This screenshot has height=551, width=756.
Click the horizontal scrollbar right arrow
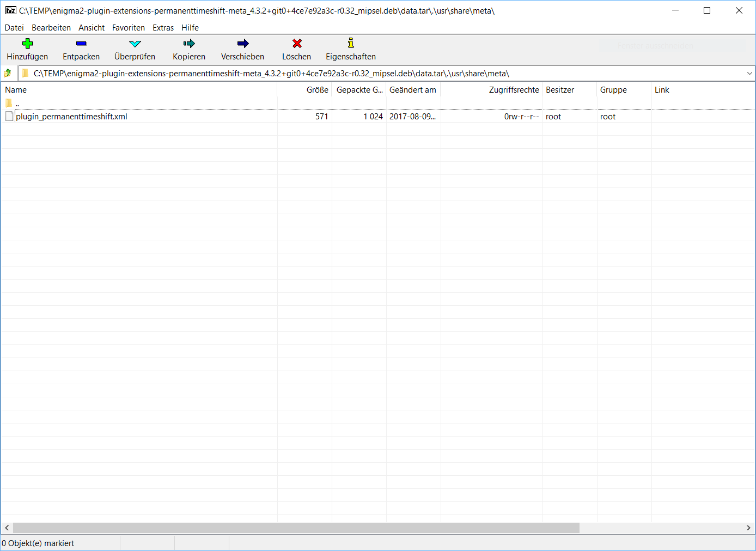click(x=748, y=528)
